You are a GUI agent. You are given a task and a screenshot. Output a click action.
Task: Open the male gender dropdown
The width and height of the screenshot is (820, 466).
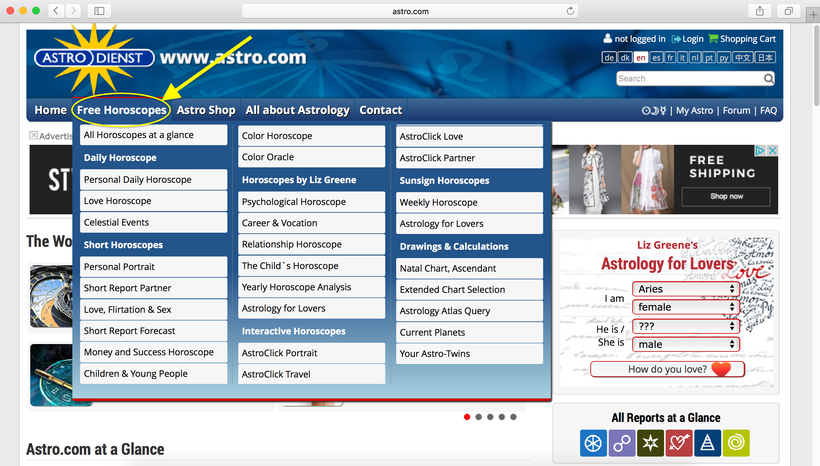pyautogui.click(x=686, y=344)
